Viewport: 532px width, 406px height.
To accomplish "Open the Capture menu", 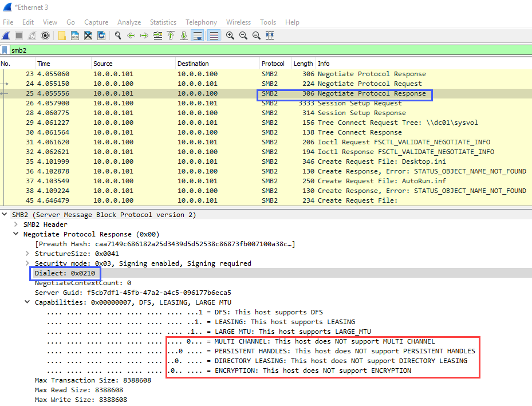I will 96,22.
